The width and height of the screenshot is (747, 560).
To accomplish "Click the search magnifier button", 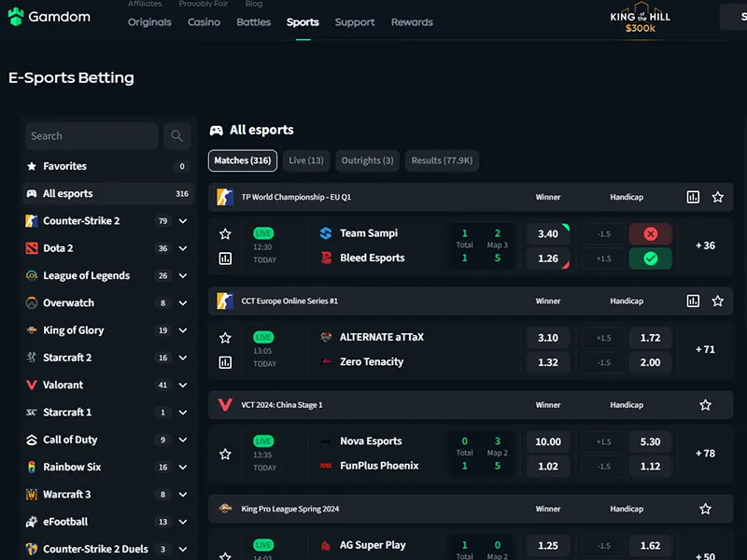I will click(x=176, y=136).
